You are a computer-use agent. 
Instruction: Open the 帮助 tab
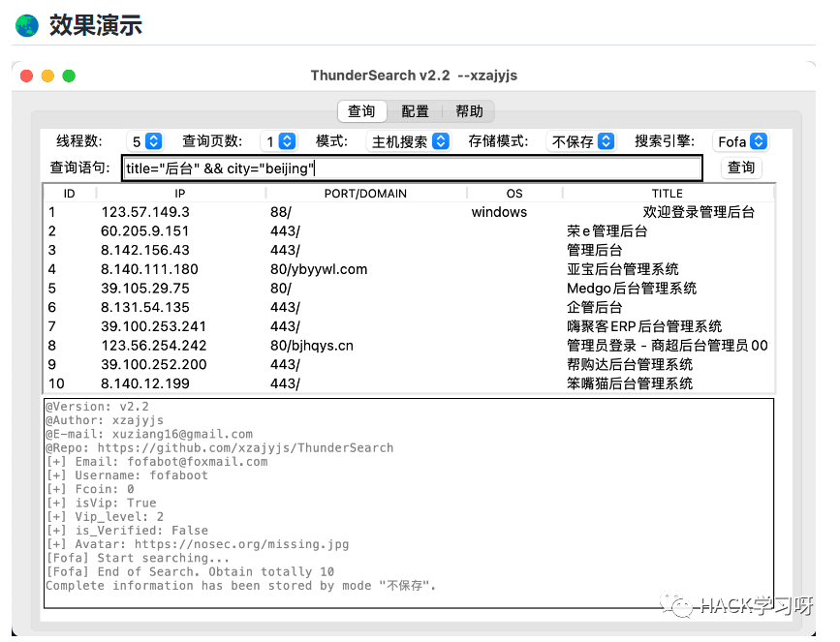click(x=469, y=111)
